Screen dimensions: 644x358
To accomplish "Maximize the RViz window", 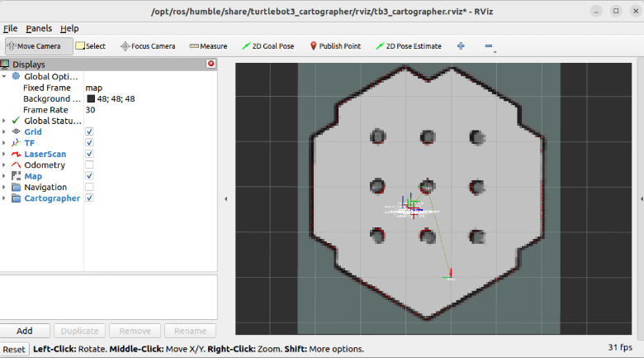I will (616, 11).
